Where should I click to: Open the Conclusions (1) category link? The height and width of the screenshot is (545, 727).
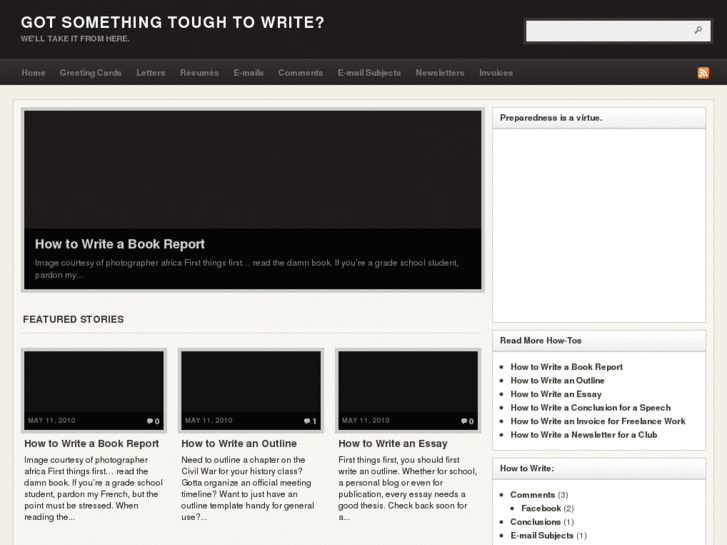pyautogui.click(x=536, y=522)
